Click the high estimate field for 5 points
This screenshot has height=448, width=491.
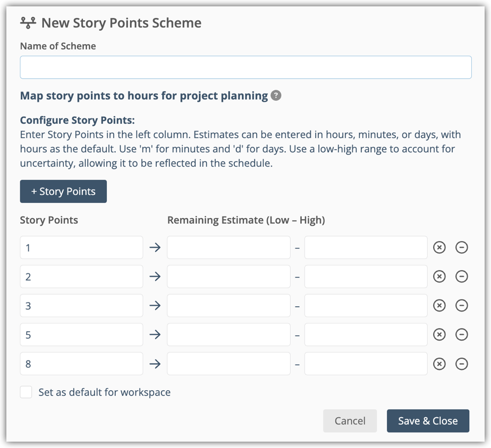tap(366, 334)
